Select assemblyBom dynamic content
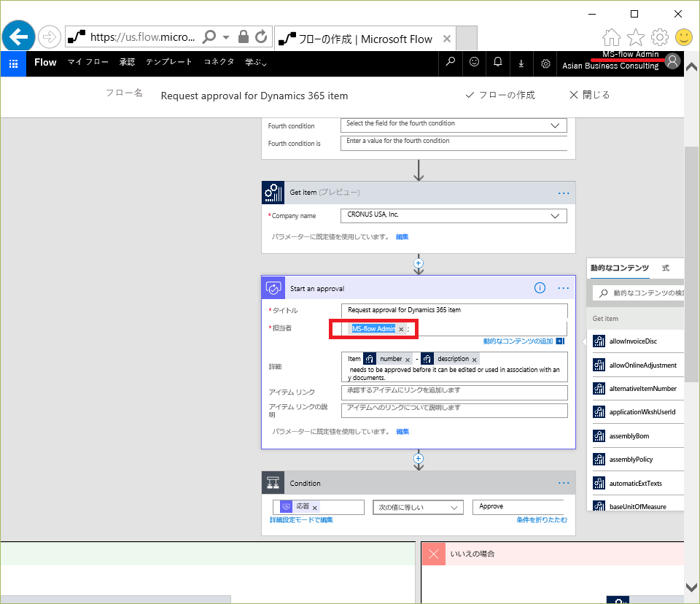This screenshot has height=604, width=700. (x=638, y=436)
